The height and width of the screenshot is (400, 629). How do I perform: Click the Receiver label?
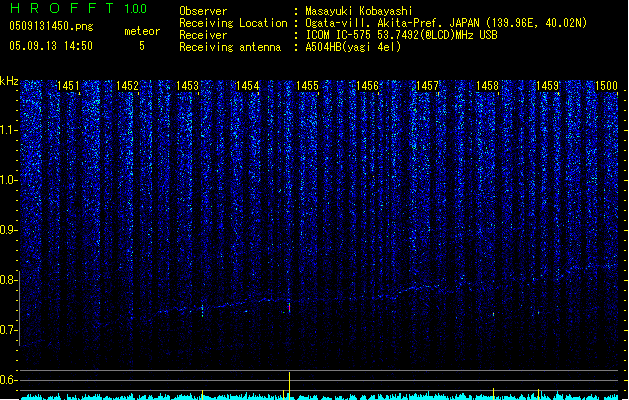tap(203, 35)
